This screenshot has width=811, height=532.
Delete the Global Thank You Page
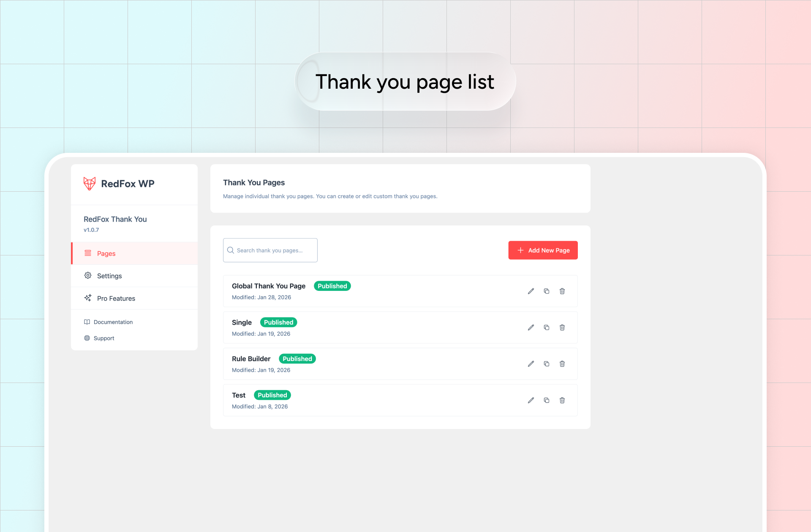click(x=562, y=291)
